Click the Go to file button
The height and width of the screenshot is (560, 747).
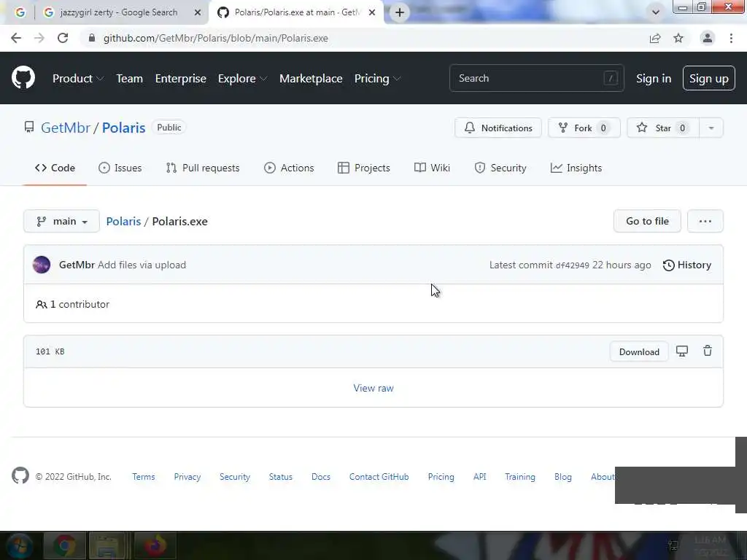click(x=648, y=221)
